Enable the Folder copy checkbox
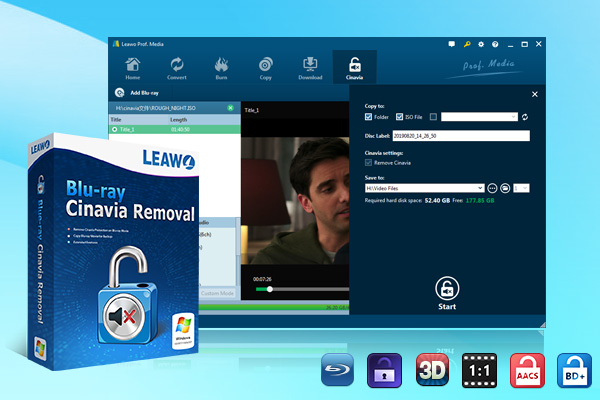The image size is (600, 400). 368,117
